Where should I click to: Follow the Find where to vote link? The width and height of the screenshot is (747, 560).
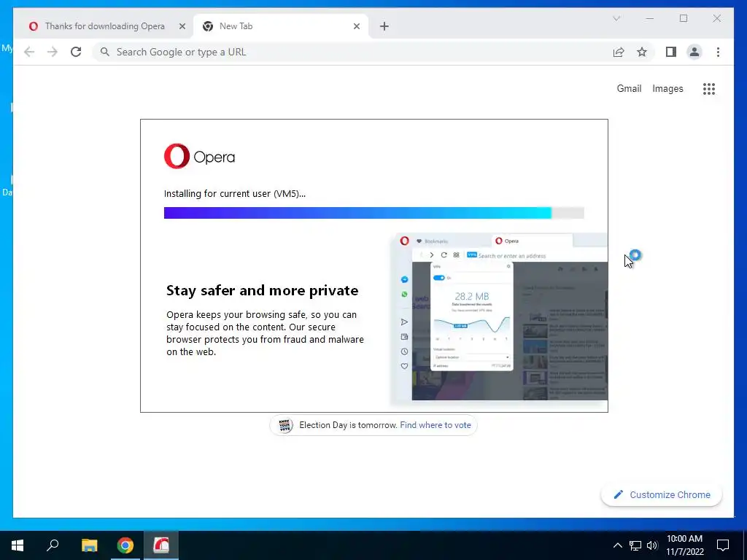coord(436,425)
